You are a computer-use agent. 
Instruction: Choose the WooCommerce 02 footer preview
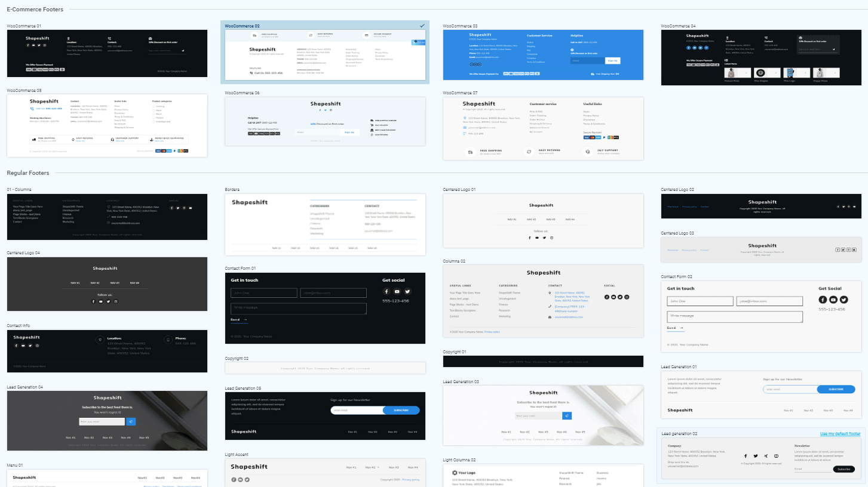325,55
